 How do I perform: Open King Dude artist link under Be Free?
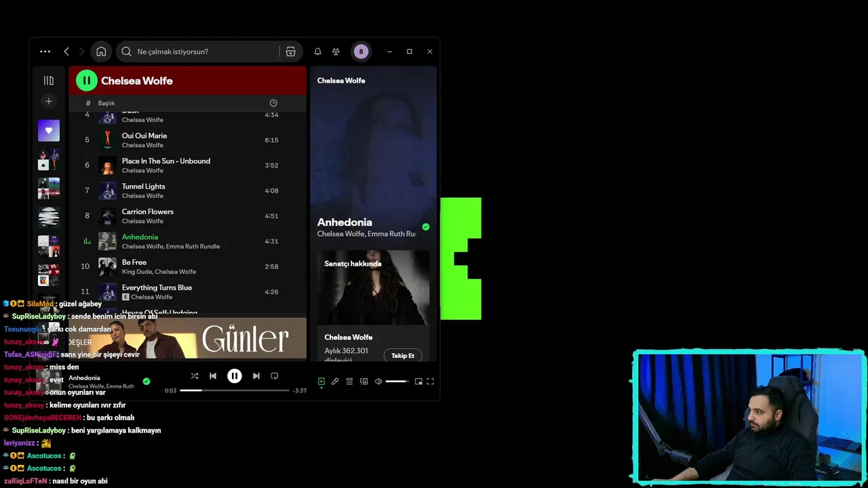(x=136, y=272)
